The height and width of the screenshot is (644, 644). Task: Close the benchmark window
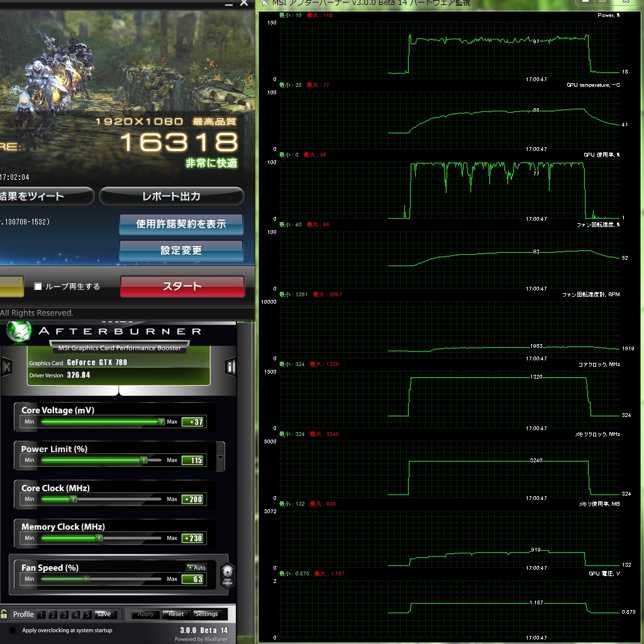coord(244,3)
